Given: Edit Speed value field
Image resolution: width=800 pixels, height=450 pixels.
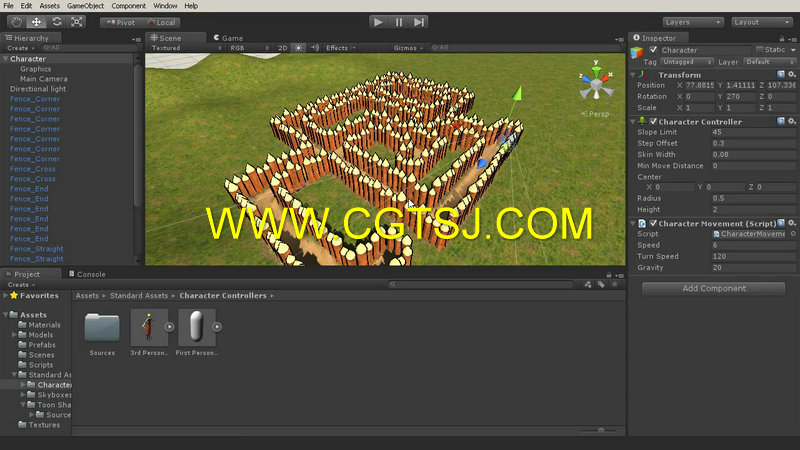Looking at the screenshot, I should 754,245.
